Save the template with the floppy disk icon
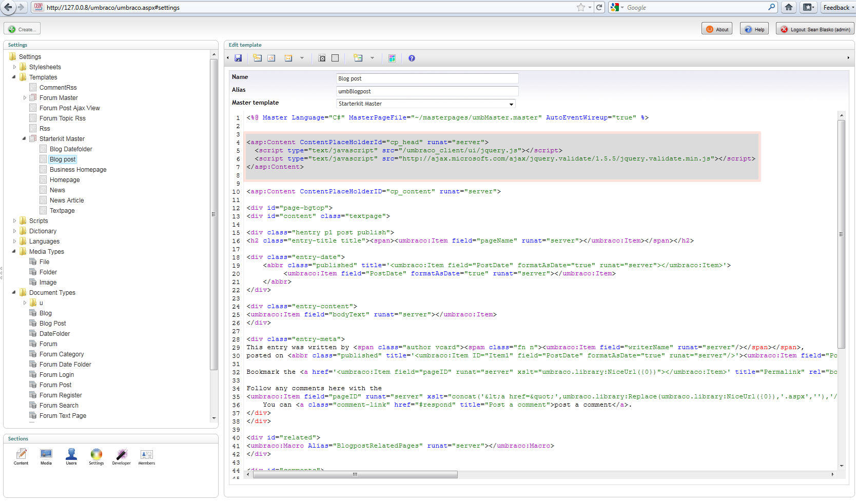856x504 pixels. pyautogui.click(x=238, y=58)
